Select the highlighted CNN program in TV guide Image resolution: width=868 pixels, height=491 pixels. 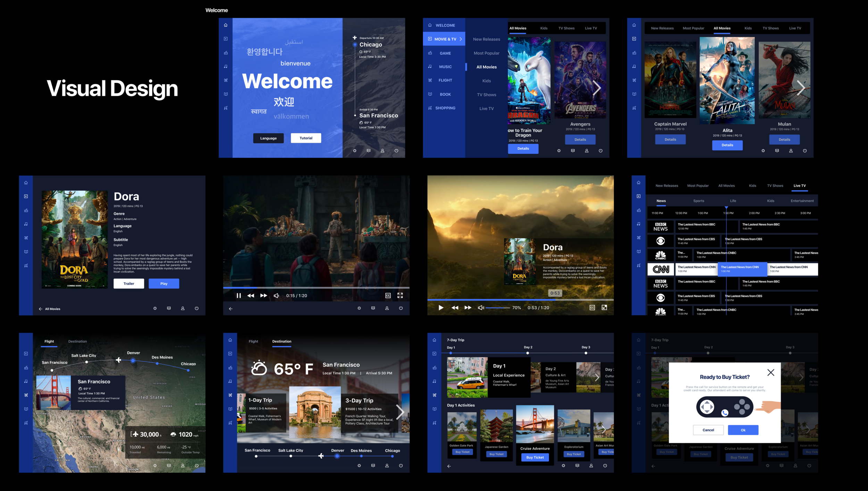click(x=743, y=269)
